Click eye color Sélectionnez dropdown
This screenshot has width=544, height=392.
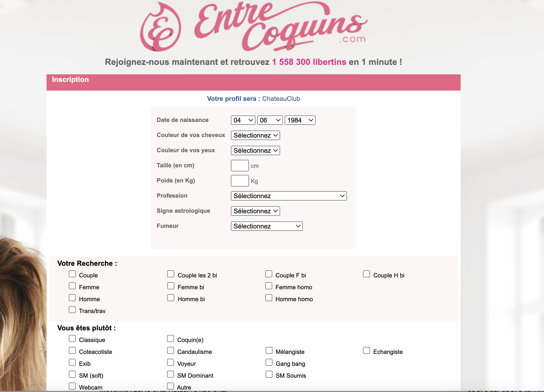255,150
